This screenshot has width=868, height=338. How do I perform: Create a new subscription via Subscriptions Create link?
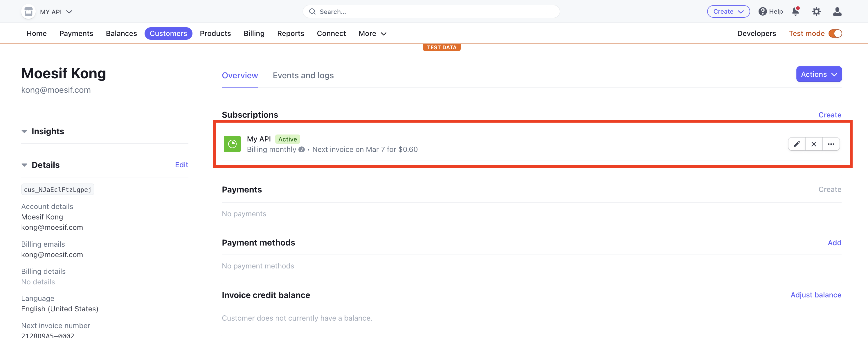pos(830,115)
